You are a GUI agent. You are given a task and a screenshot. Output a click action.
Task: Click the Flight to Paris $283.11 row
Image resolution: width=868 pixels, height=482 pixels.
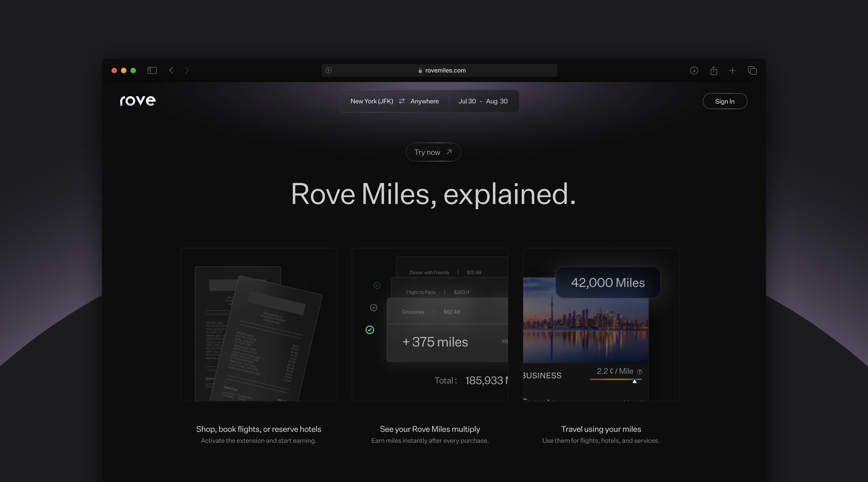(x=450, y=288)
